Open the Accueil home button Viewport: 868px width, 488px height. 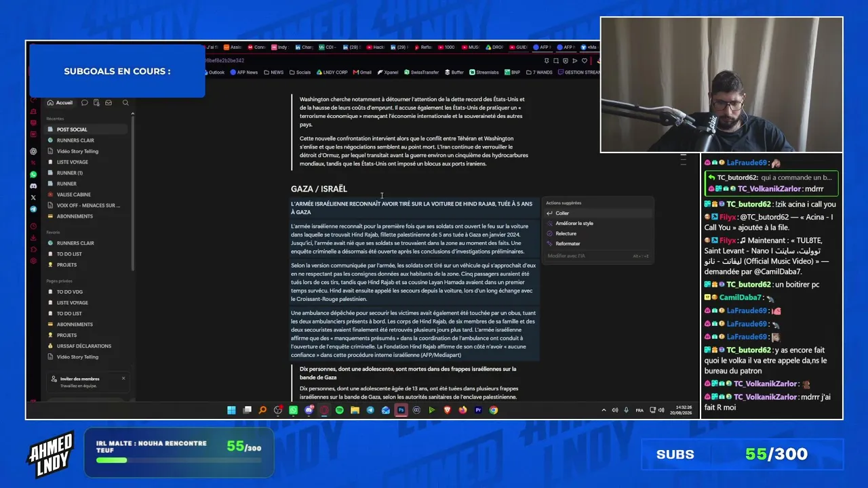[x=60, y=103]
